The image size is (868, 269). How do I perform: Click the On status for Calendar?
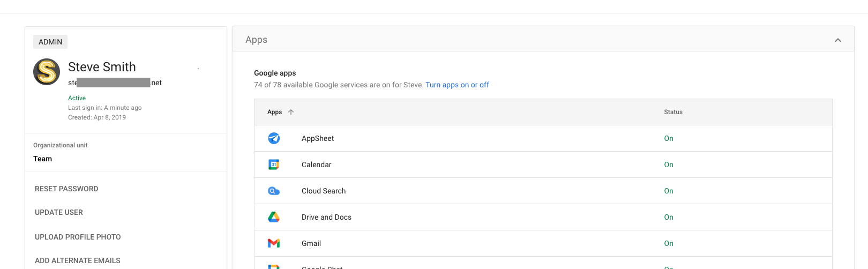[x=669, y=165]
